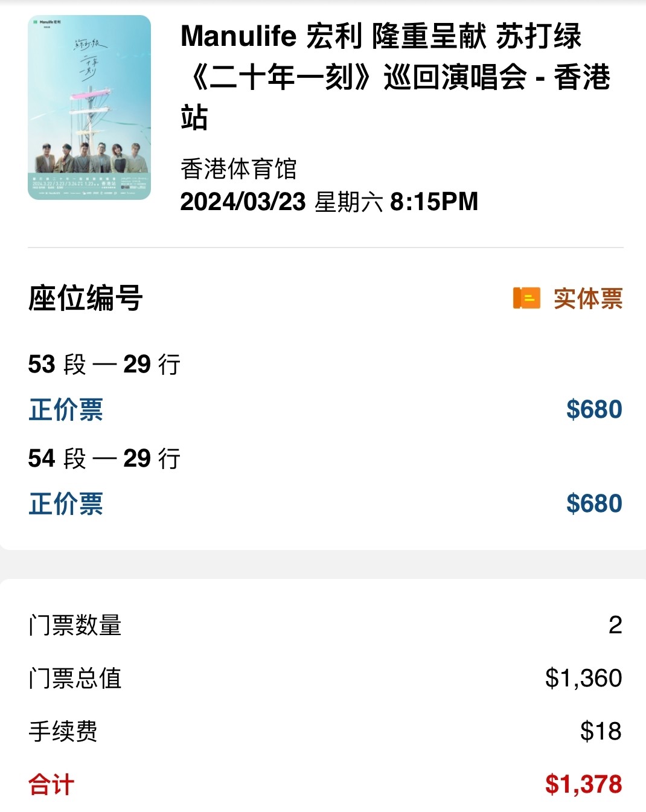646x812 pixels.
Task: Click the first 正价票 ticket type
Action: [x=66, y=409]
